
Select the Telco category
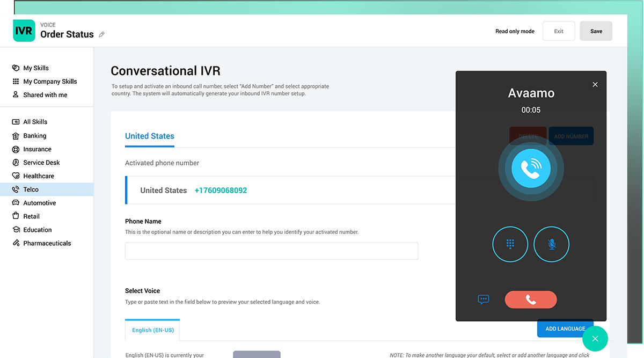tap(31, 189)
